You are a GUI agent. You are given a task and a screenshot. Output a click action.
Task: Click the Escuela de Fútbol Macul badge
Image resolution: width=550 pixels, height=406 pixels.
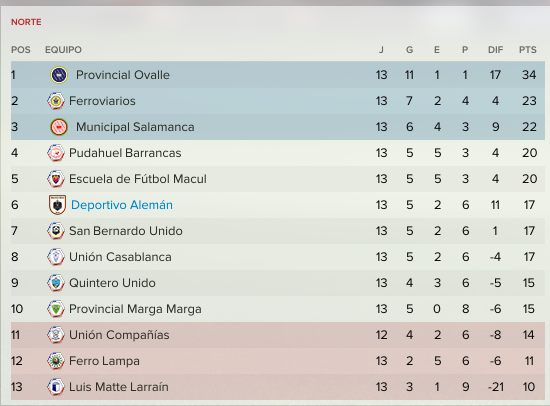pyautogui.click(x=56, y=179)
